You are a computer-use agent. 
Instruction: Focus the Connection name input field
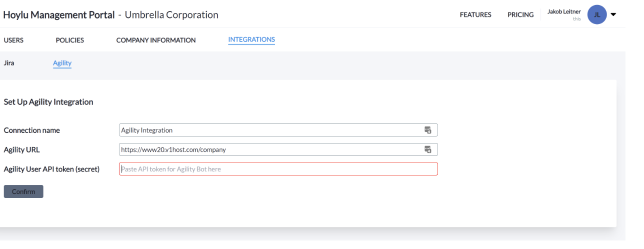point(278,130)
